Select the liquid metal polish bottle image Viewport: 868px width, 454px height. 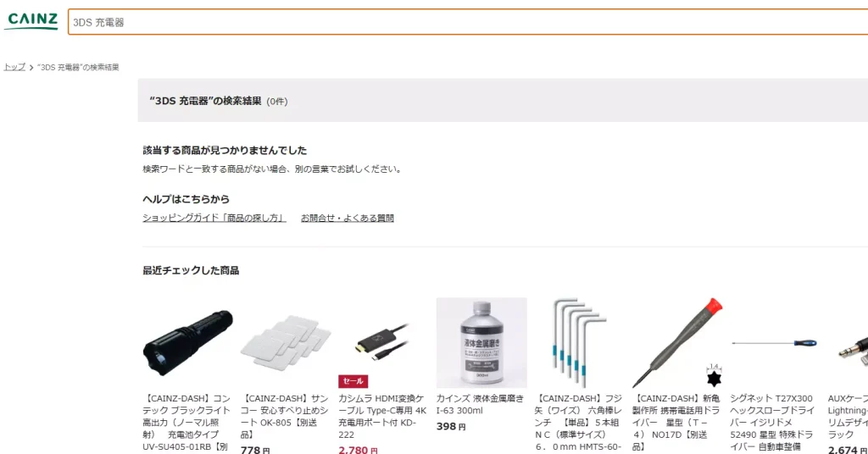481,343
